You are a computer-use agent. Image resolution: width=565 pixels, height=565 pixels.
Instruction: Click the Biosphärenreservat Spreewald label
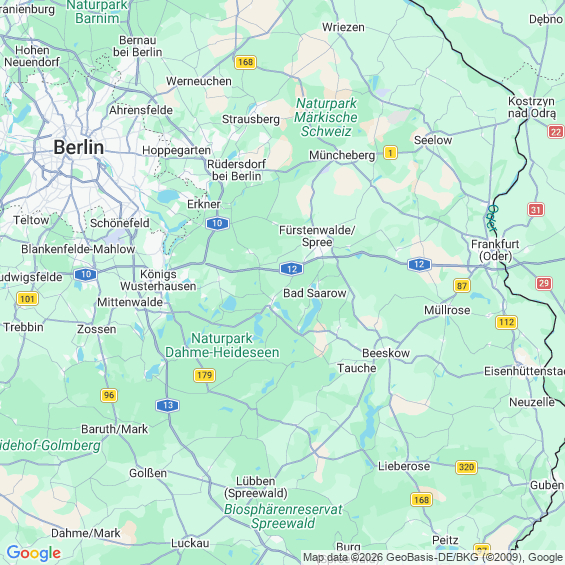pos(283,516)
